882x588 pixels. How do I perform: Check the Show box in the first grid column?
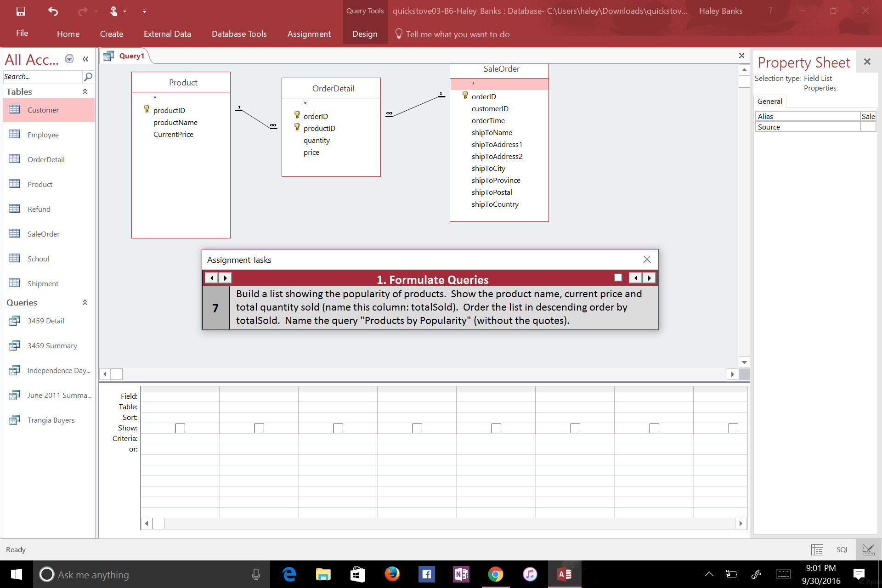tap(180, 428)
